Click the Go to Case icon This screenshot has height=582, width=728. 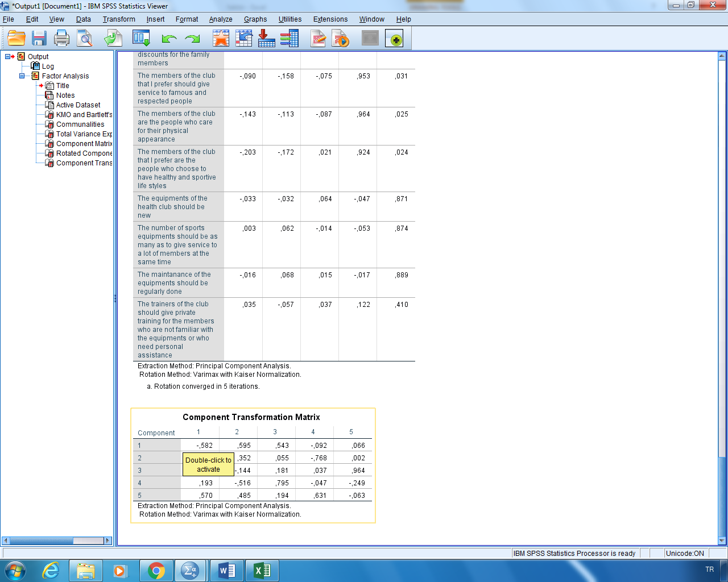click(x=244, y=39)
